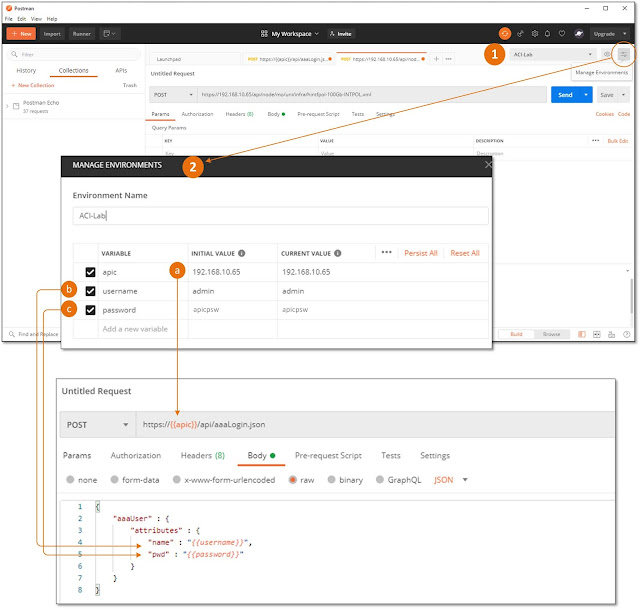Click the two-pane view icon in status bar
This screenshot has height=609, width=640.
(596, 334)
